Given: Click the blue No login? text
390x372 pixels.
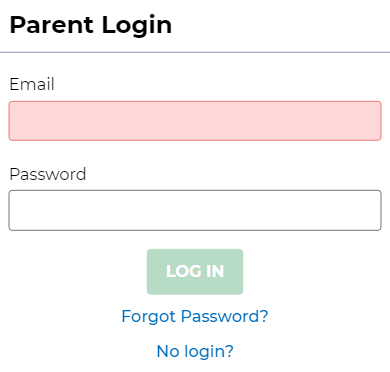Looking at the screenshot, I should point(195,351).
